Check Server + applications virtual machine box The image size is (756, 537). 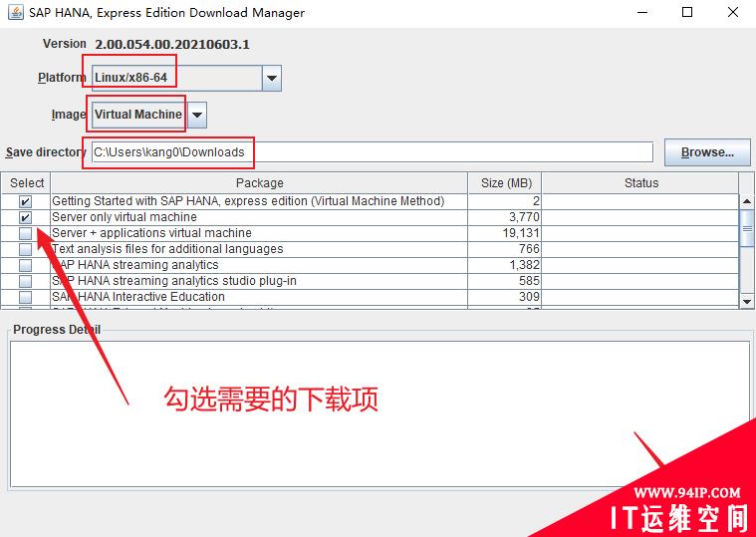25,233
